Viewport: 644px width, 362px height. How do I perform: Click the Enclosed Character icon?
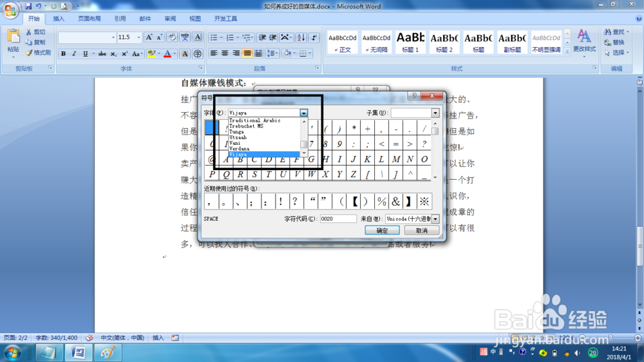198,54
